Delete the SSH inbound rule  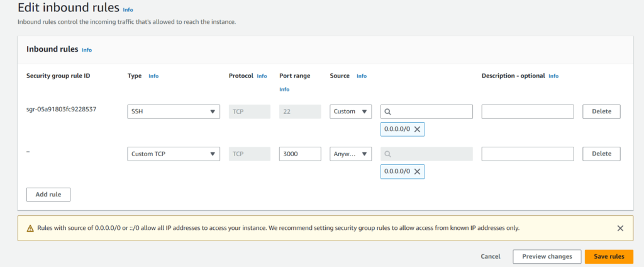pyautogui.click(x=602, y=111)
